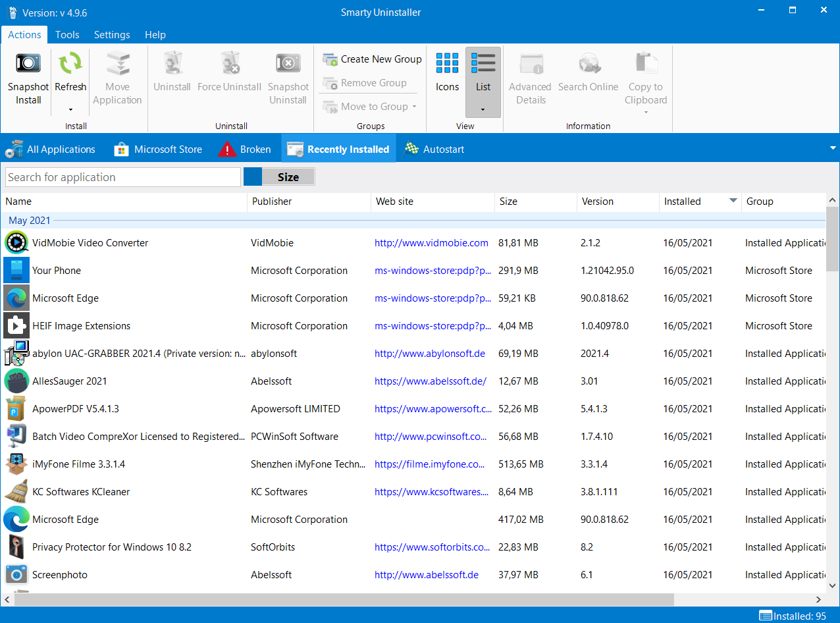Click the Copy to Clipboard icon

[646, 63]
